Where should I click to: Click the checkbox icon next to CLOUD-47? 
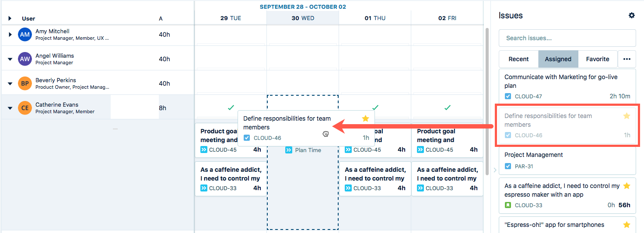click(508, 96)
